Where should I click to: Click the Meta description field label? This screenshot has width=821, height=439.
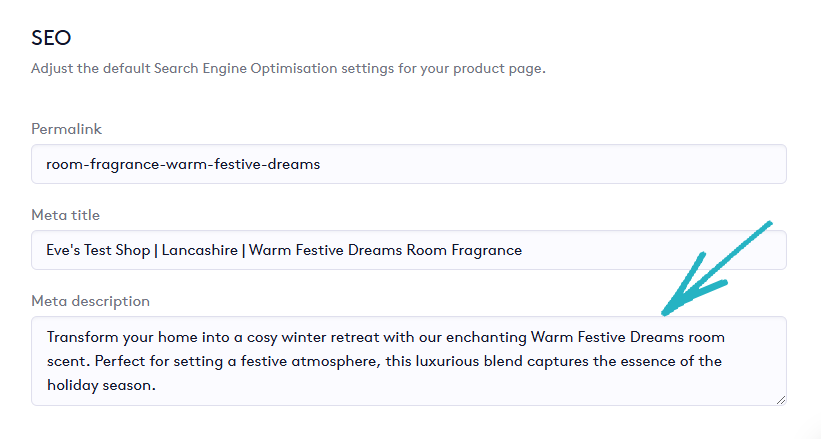point(90,301)
